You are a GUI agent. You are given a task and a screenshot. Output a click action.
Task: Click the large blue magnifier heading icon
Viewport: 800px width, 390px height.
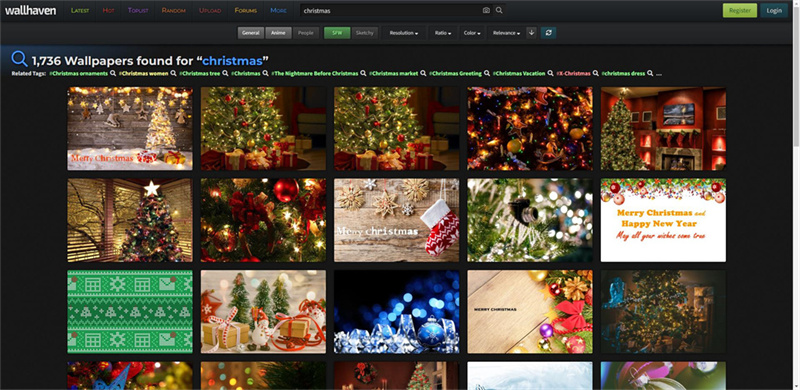point(19,59)
